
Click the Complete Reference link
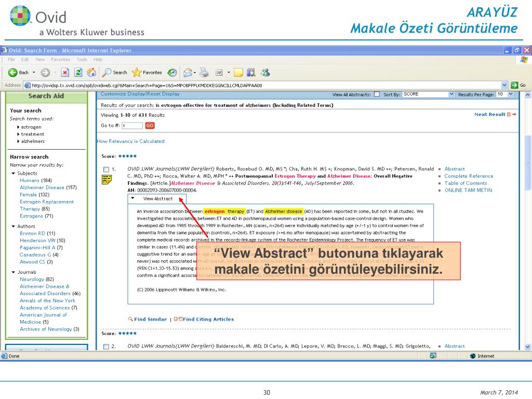469,176
